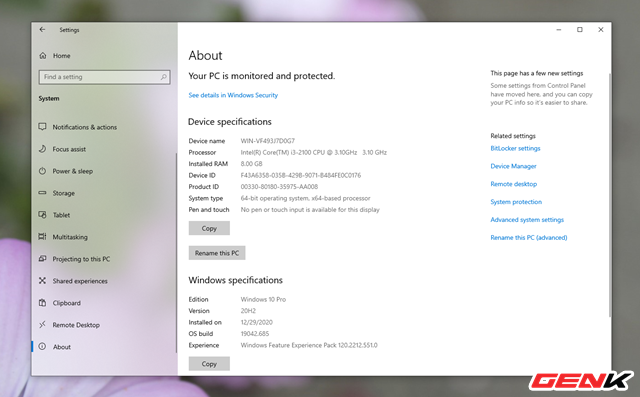Copy the Windows specifications
640x397 pixels.
[x=209, y=364]
